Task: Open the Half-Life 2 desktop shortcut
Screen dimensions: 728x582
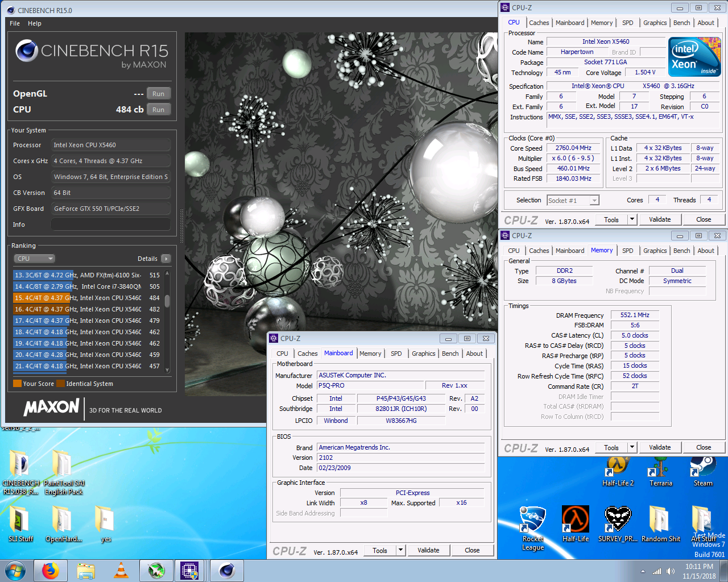Action: 618,471
